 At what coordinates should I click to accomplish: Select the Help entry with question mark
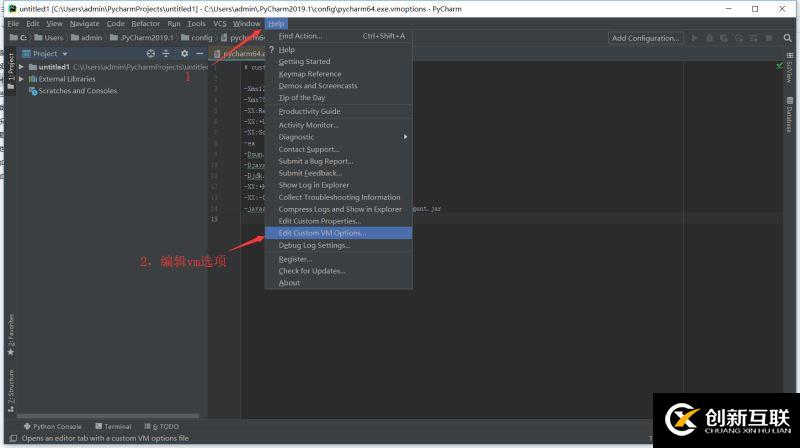pyautogui.click(x=338, y=49)
